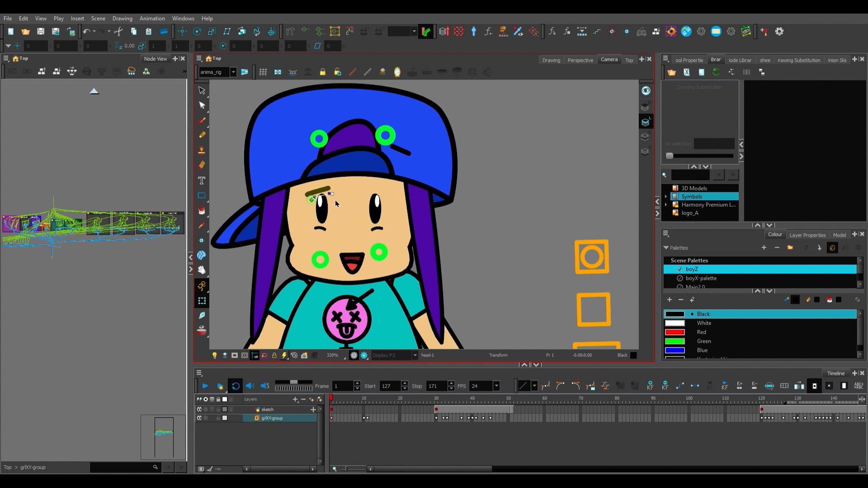This screenshot has height=488, width=868.
Task: Toggle visibility of the sketch layer
Action: [x=199, y=409]
